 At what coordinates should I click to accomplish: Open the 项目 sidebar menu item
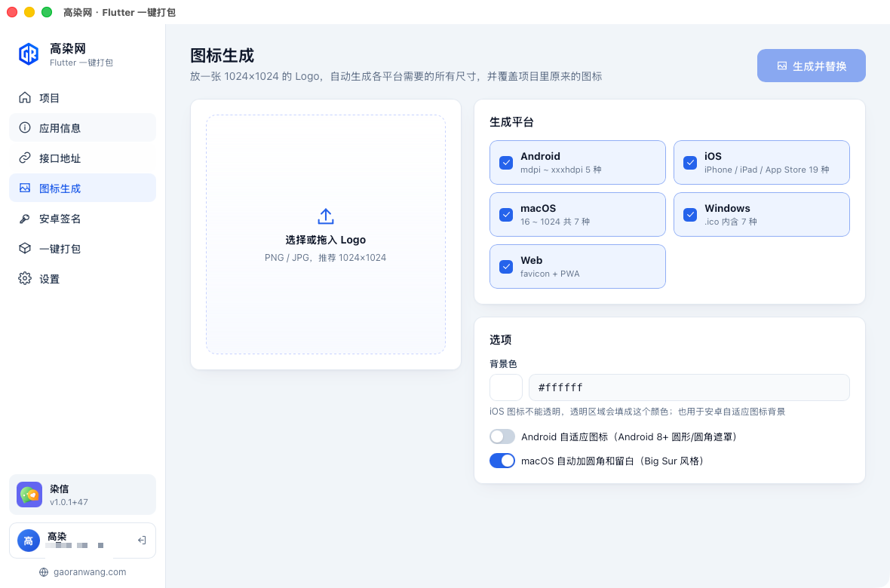coord(82,97)
